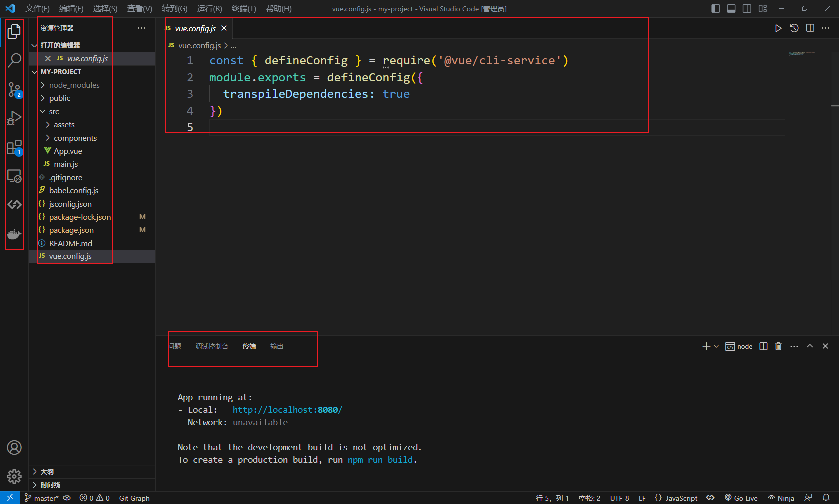This screenshot has height=504, width=839.
Task: Open the Help menu
Action: [279, 8]
